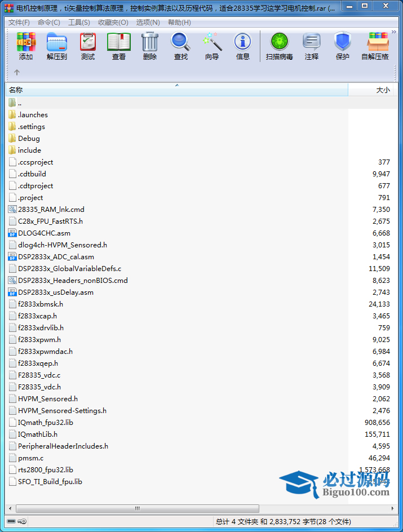403x532 pixels.
Task: Click the Extract To (解压到) icon
Action: [57, 46]
